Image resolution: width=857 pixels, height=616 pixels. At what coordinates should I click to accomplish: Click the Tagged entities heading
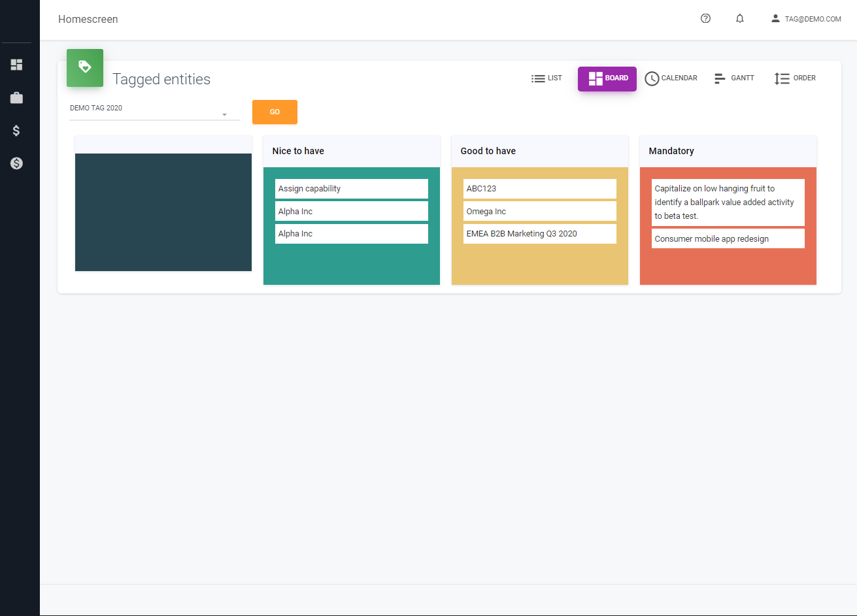tap(161, 79)
